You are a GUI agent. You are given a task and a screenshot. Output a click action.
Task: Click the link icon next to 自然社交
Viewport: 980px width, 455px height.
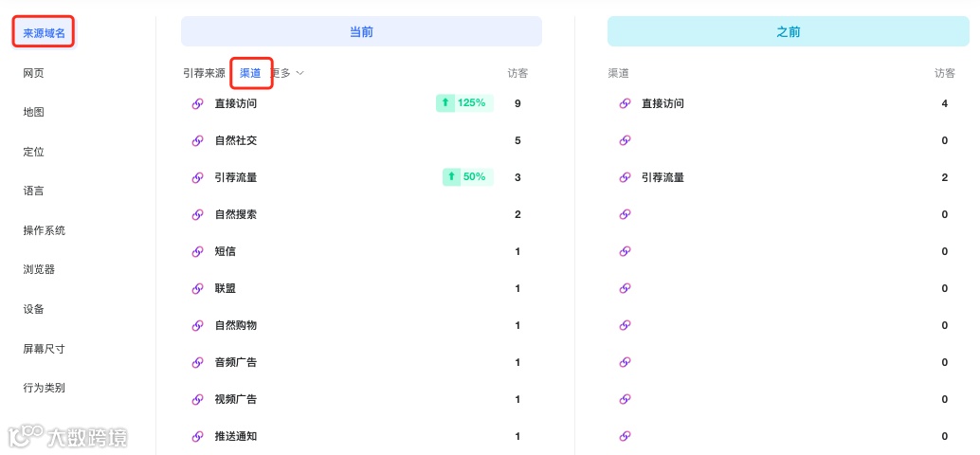pyautogui.click(x=197, y=140)
